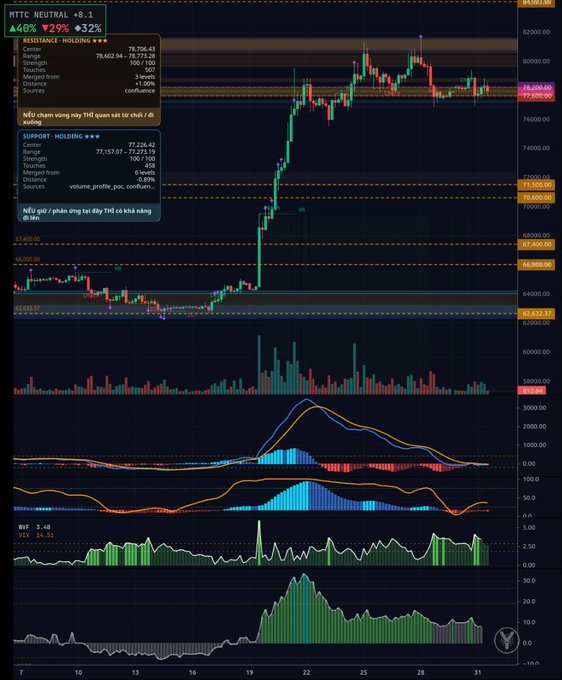Viewport: 562px width, 680px height.
Task: Click the 76000.00 price axis label
Action: [536, 119]
